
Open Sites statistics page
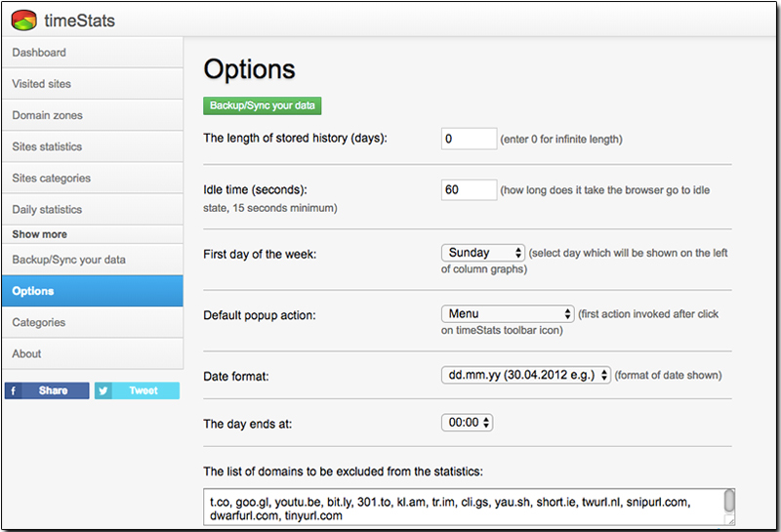click(x=93, y=146)
